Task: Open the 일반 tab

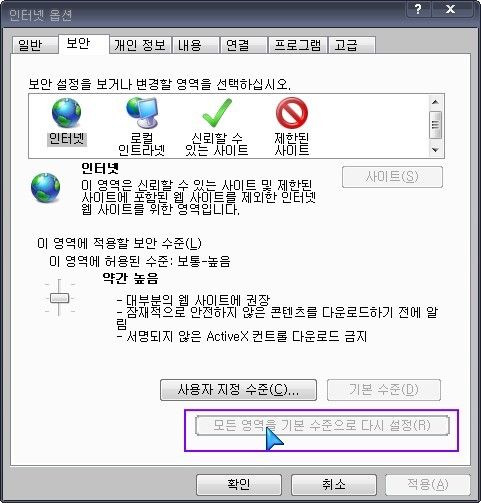Action: click(34, 45)
